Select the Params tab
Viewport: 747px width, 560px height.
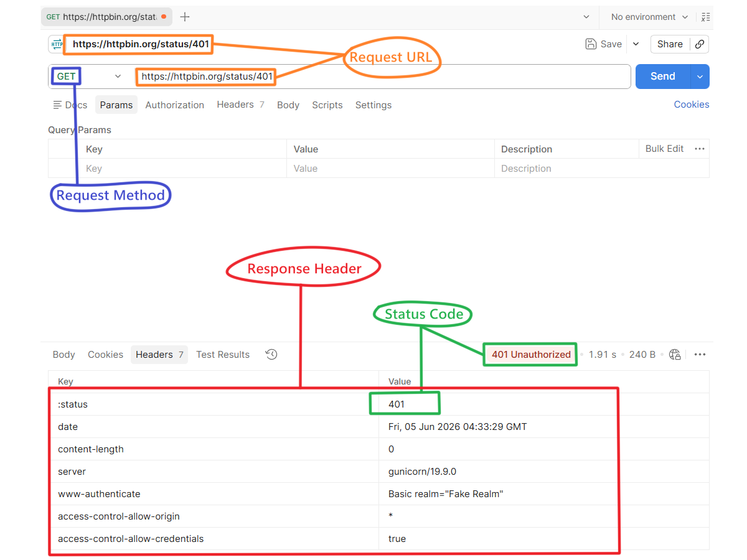(x=116, y=105)
